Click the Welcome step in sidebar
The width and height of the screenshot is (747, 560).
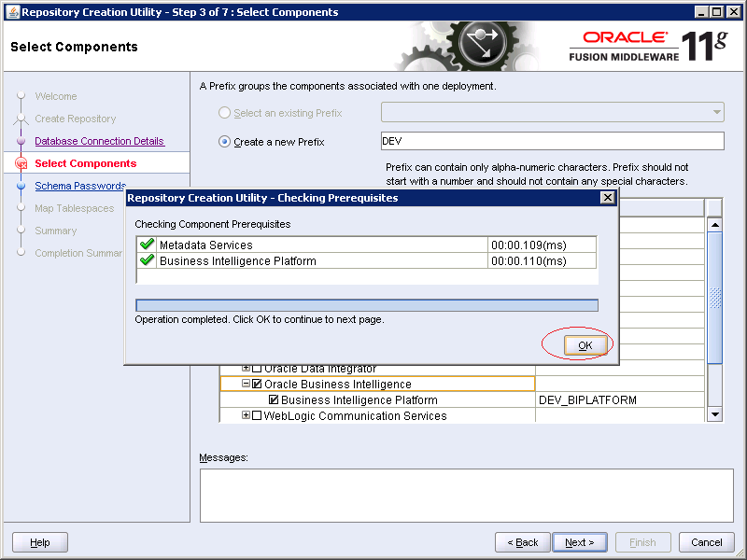56,96
